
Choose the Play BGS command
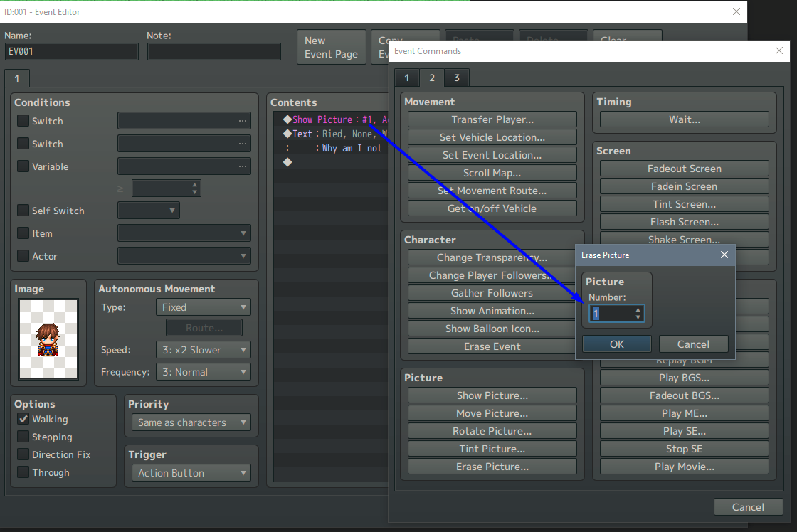(684, 378)
